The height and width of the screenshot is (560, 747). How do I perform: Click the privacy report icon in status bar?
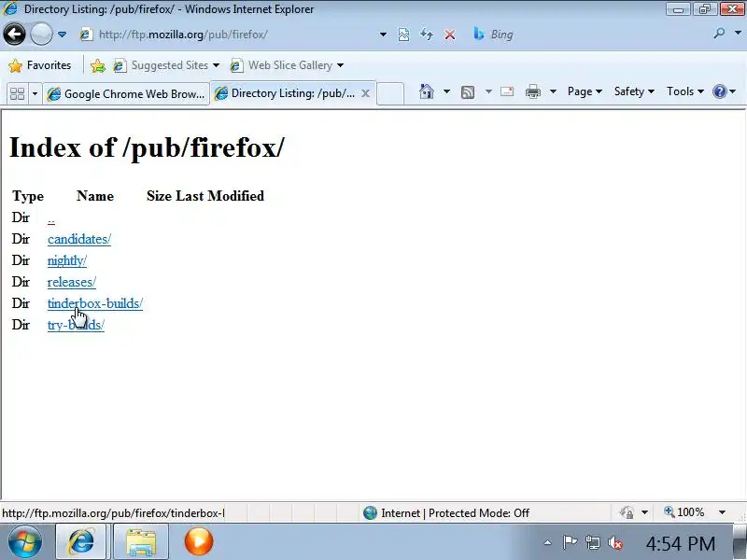[x=627, y=512]
